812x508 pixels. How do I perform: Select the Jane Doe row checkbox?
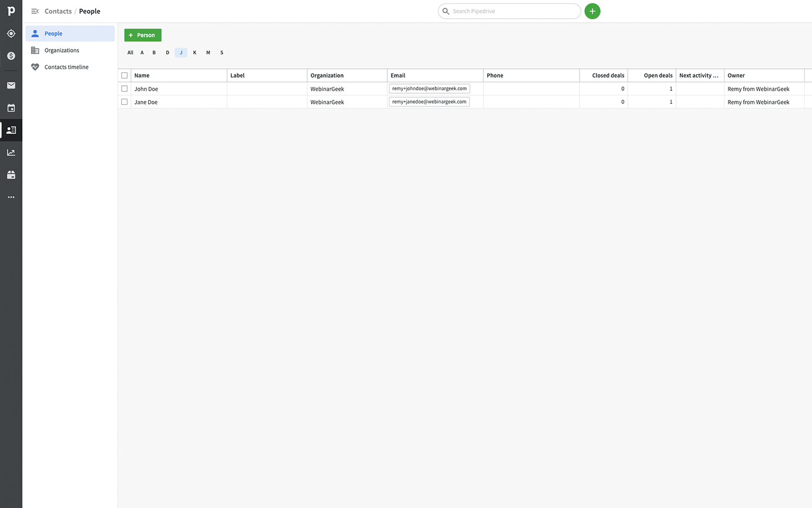click(x=125, y=102)
